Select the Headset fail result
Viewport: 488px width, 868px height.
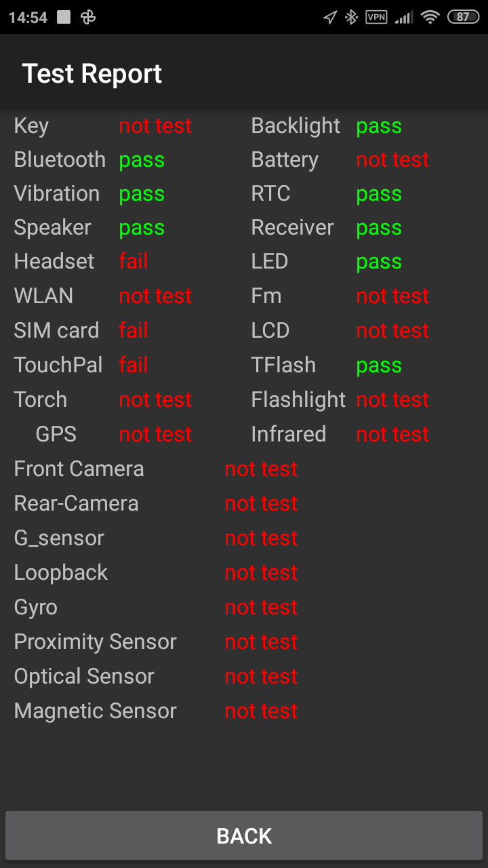[134, 262]
